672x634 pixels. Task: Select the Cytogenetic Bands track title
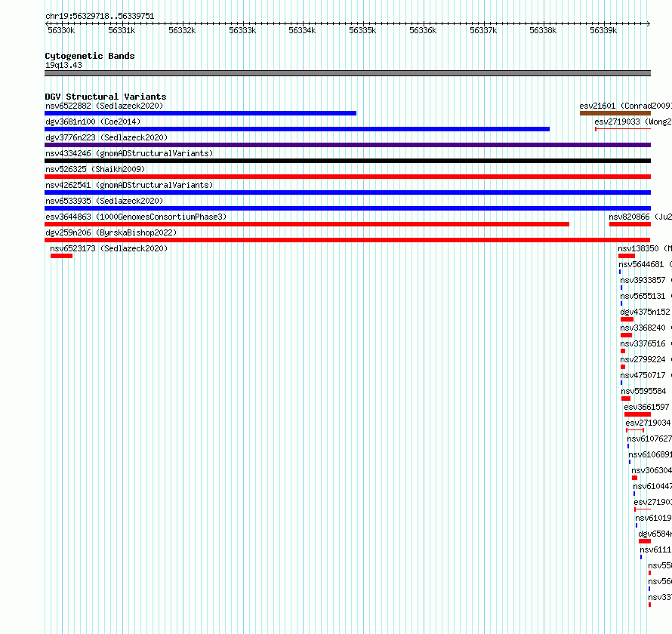click(90, 56)
